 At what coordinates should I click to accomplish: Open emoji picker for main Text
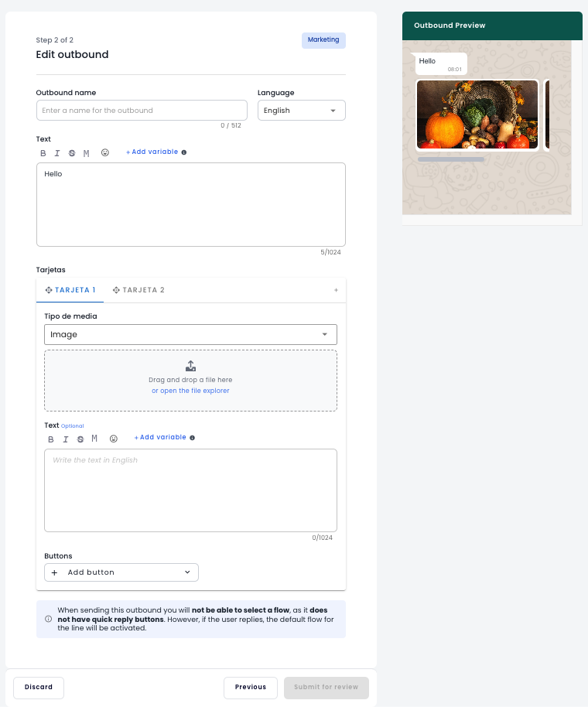click(105, 153)
